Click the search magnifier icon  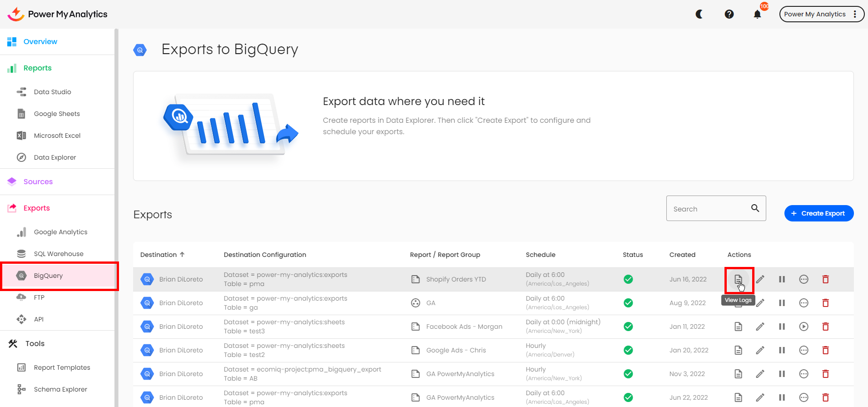755,208
